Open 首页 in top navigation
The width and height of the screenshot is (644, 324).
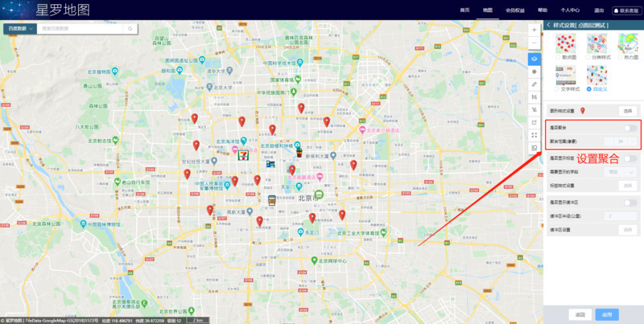[x=464, y=10]
